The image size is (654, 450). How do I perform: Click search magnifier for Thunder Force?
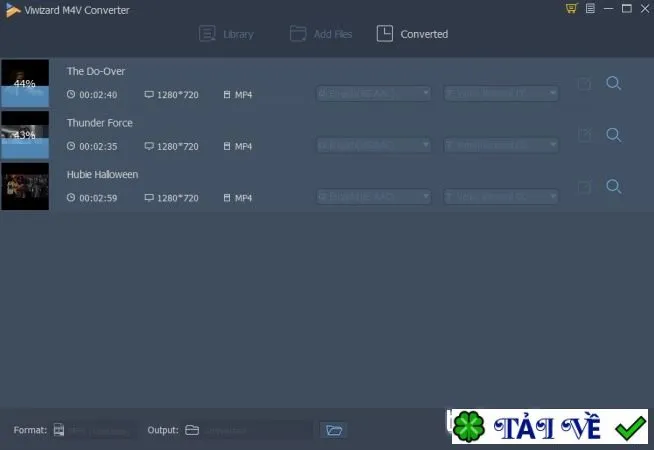tap(614, 135)
